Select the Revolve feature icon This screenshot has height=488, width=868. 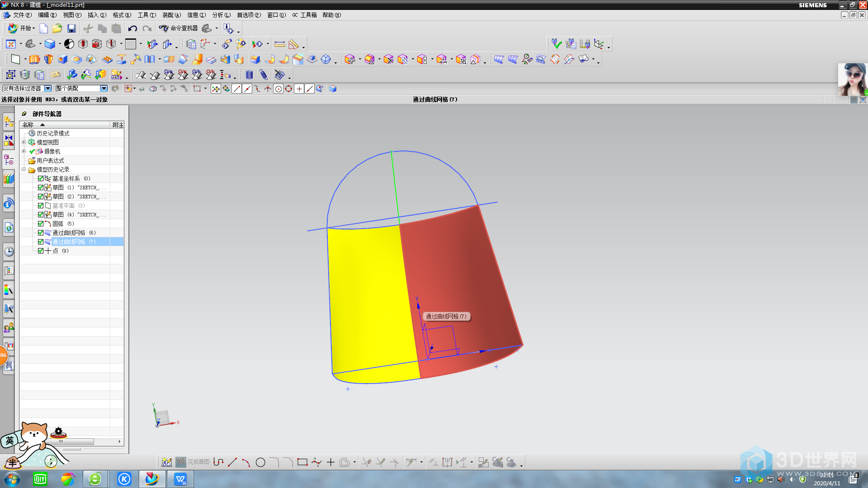(x=48, y=59)
